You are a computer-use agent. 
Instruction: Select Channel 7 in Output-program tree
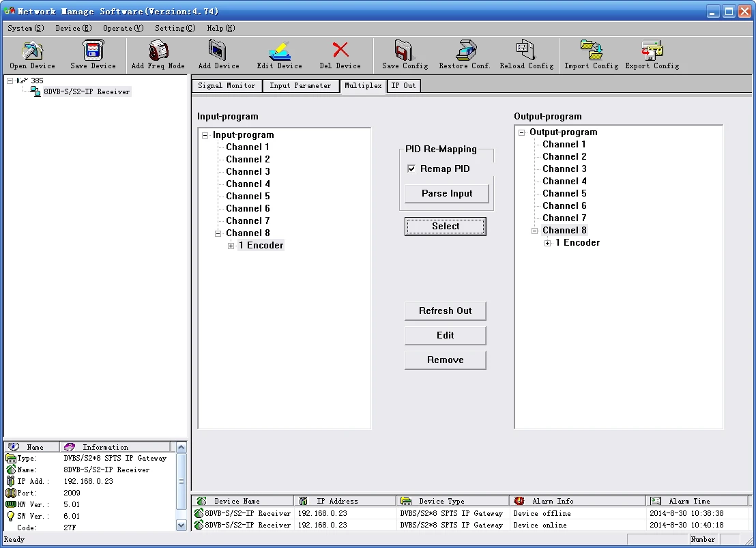point(564,218)
